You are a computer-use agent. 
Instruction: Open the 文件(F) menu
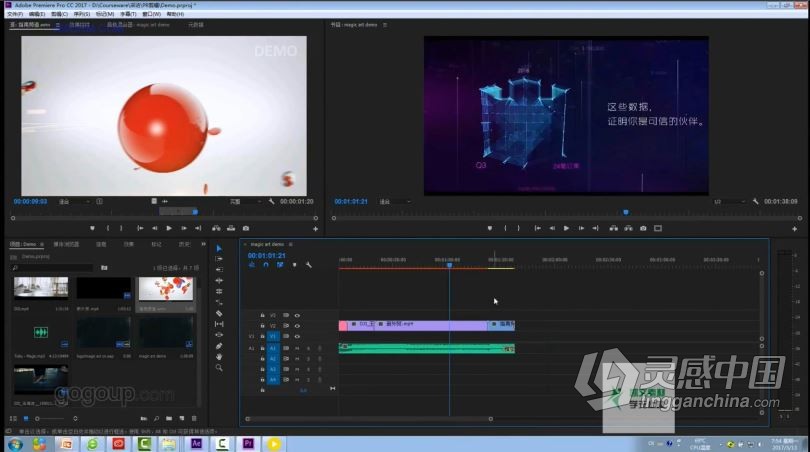14,14
